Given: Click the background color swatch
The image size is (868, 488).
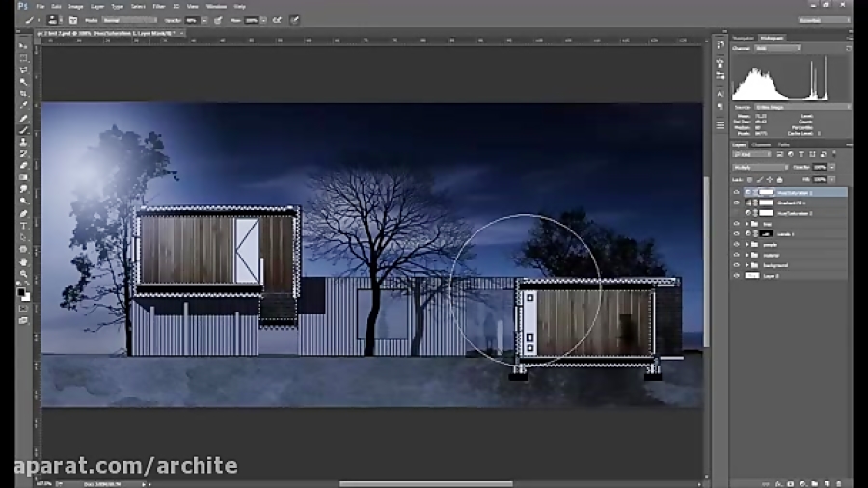Looking at the screenshot, I should point(27,297).
